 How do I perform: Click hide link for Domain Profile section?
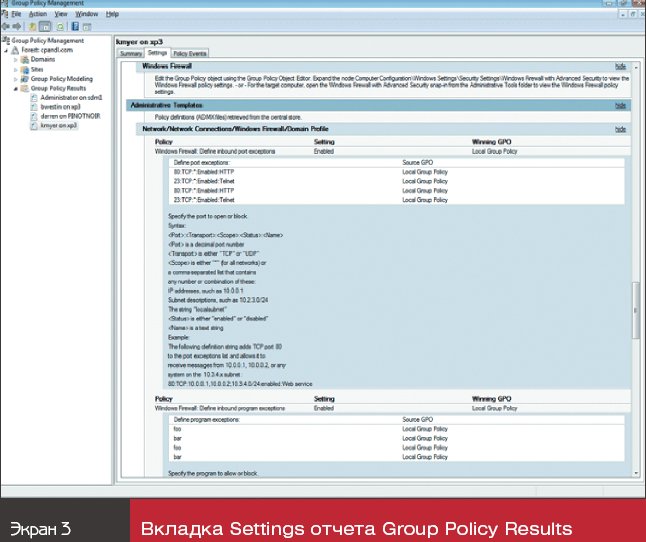coord(620,129)
